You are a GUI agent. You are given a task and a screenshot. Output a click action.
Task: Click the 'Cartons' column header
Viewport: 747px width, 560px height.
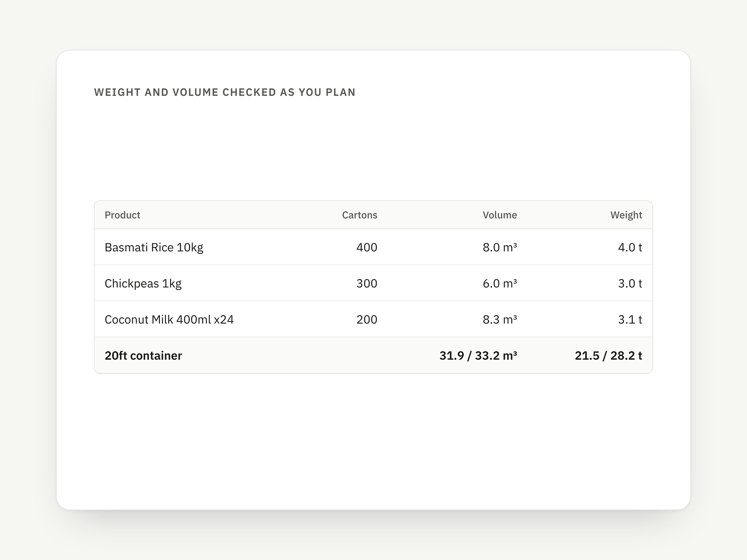coord(359,215)
